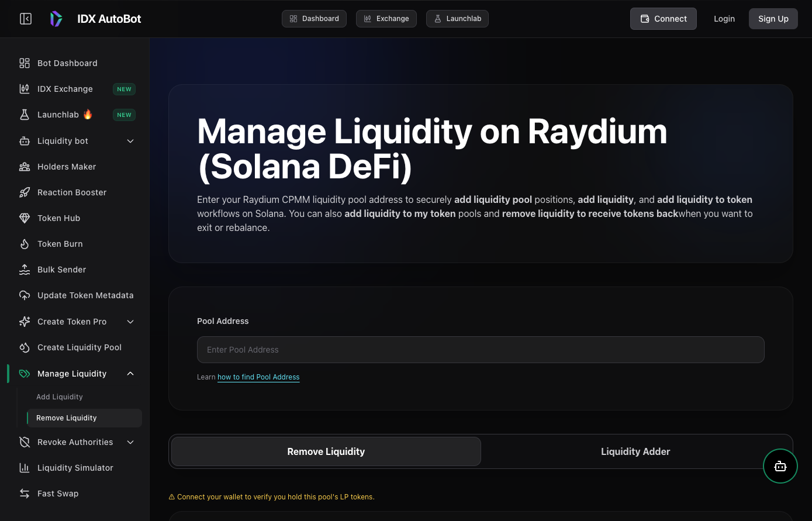Click the IDX Exchange candlestick icon
This screenshot has height=521, width=812.
point(25,89)
